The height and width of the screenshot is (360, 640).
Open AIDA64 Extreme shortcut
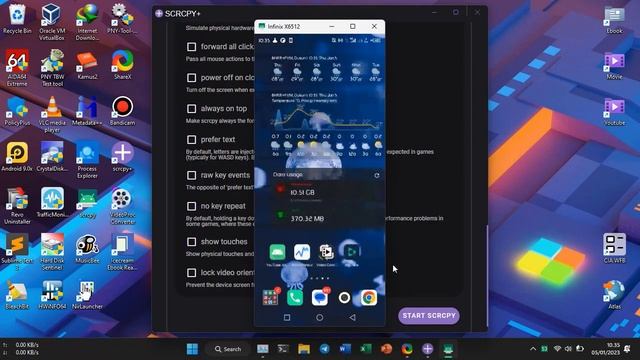(17, 68)
